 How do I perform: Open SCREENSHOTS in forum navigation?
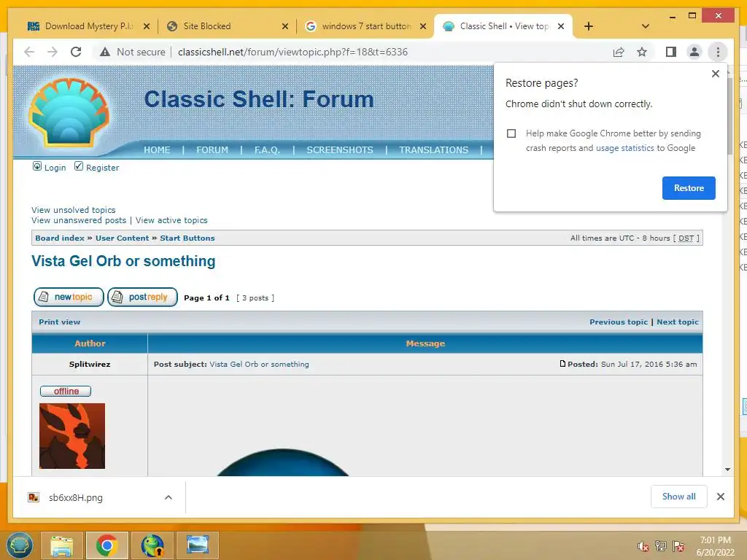tap(340, 149)
